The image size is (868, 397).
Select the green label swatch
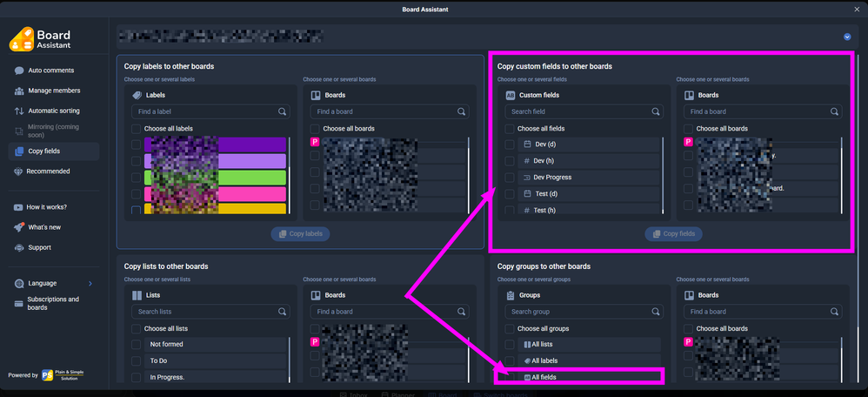(x=215, y=178)
